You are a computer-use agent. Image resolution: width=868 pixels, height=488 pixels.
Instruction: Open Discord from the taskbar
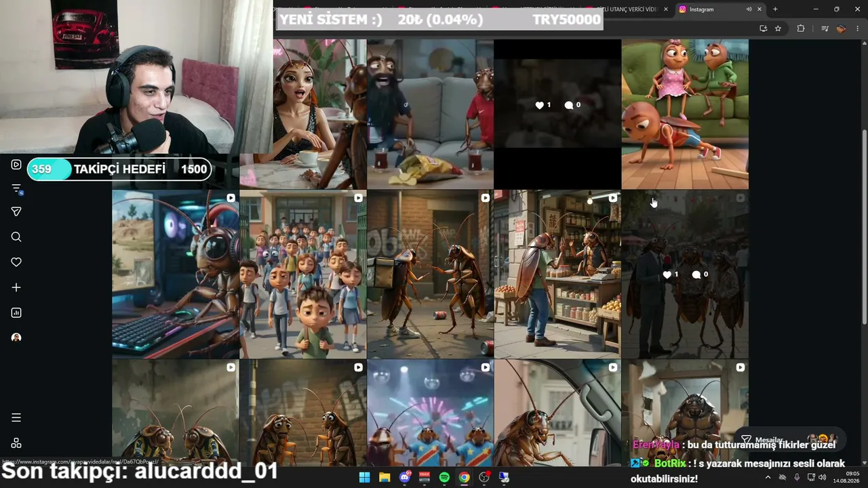(x=405, y=477)
